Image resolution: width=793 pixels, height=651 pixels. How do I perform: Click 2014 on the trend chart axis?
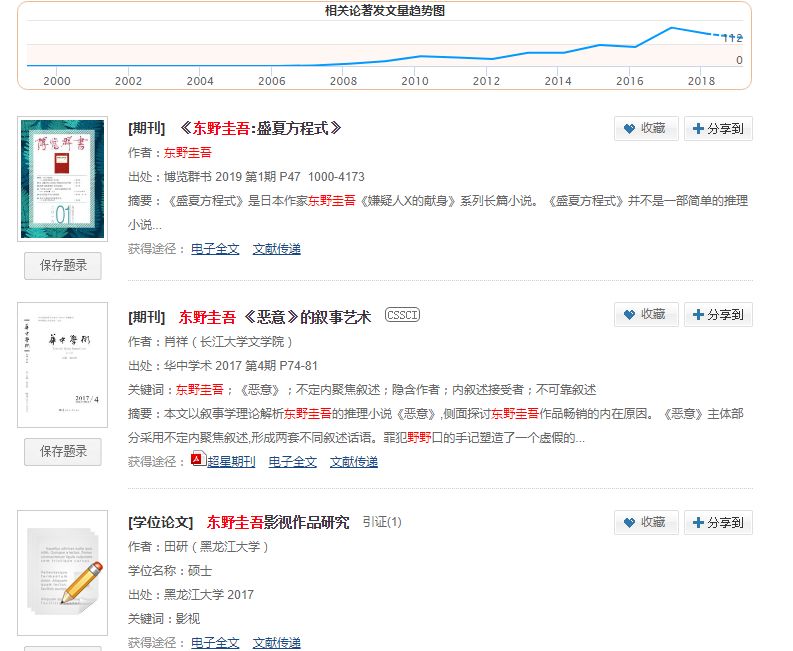558,81
